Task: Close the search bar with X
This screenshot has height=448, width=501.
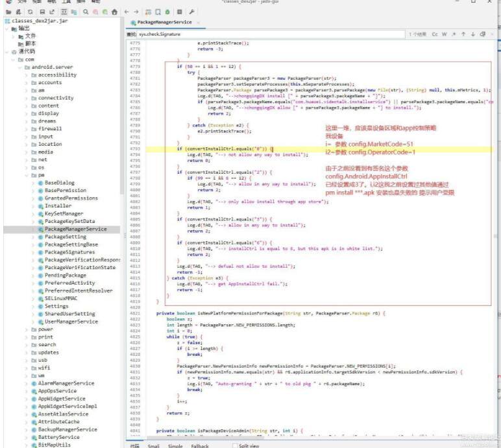Action: click(492, 34)
